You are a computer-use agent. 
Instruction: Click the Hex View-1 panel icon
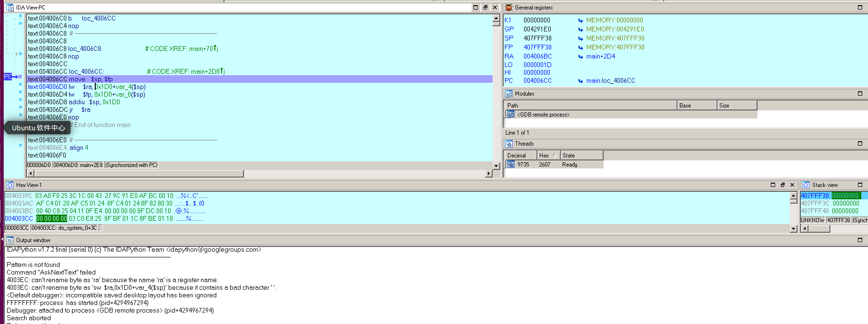[10, 185]
